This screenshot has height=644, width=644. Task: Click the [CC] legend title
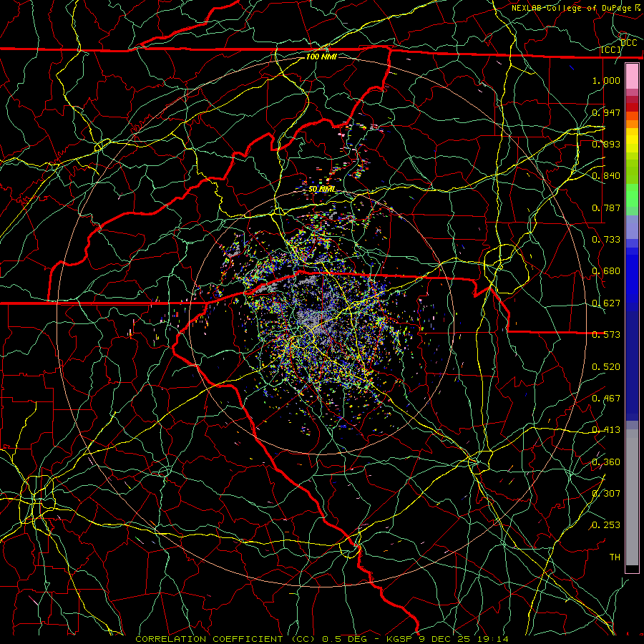(x=611, y=49)
